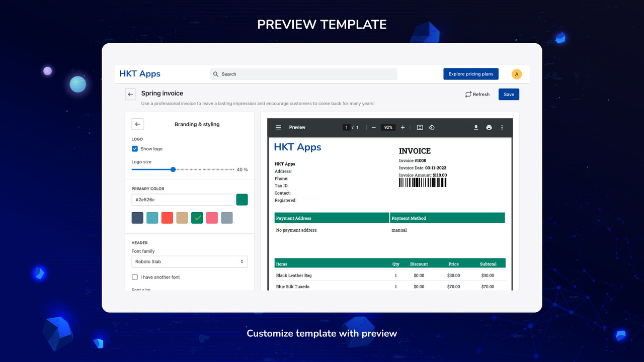This screenshot has height=362, width=644.
Task: Go back using the Branding & styling arrow
Action: [137, 124]
